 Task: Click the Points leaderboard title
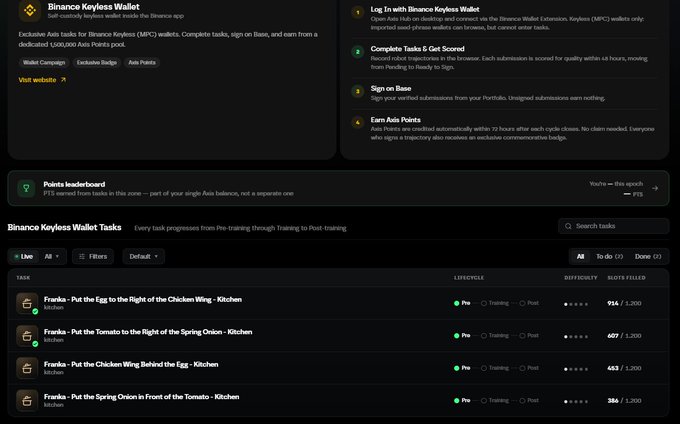tap(74, 184)
